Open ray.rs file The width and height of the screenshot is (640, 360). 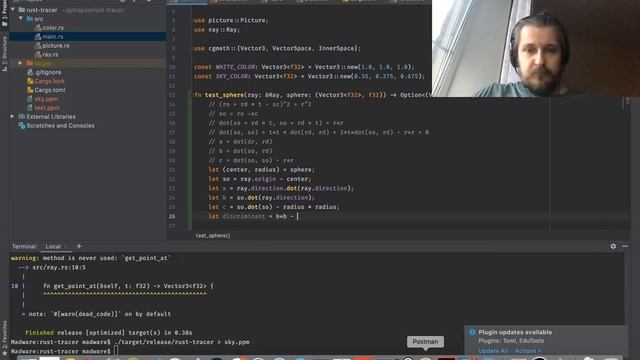(x=50, y=55)
